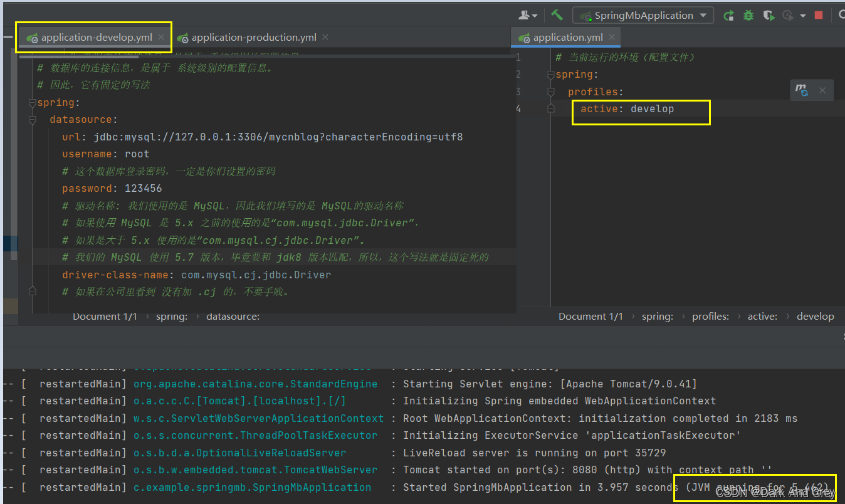
Task: Click the Initializing Spring embedded WebApplicationContext line
Action: [559, 401]
